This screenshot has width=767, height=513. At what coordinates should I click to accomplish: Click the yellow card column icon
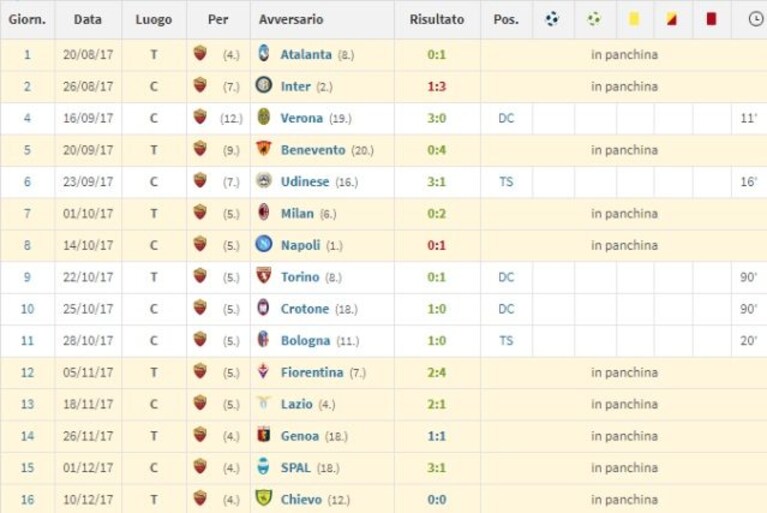634,19
